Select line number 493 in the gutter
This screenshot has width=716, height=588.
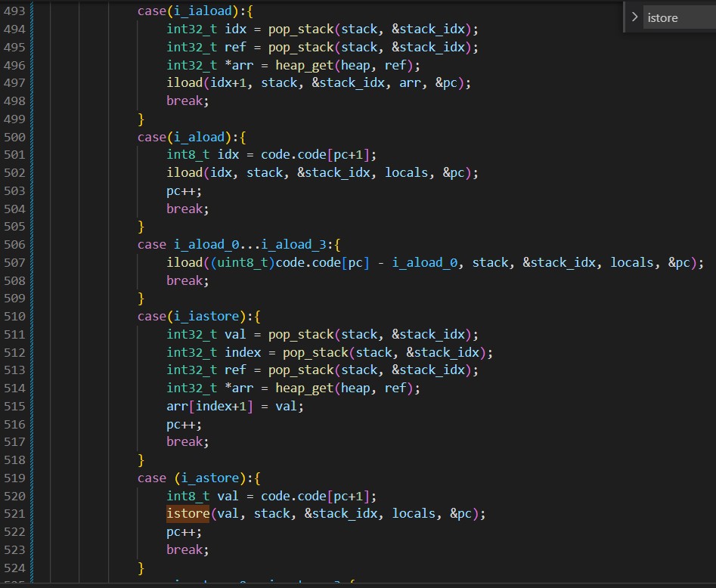tap(14, 11)
